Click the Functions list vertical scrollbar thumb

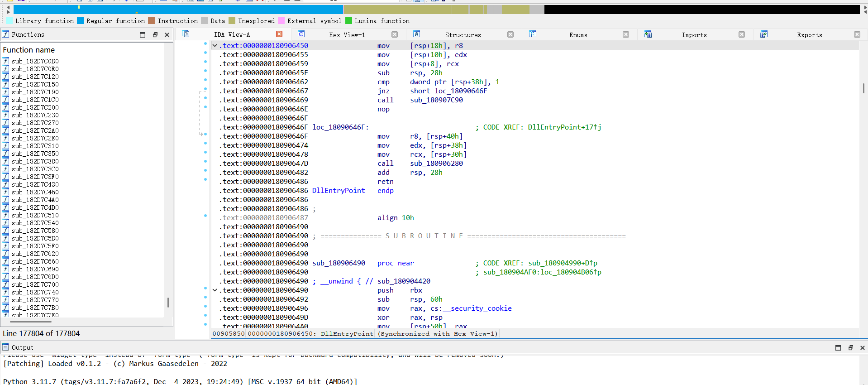point(168,302)
